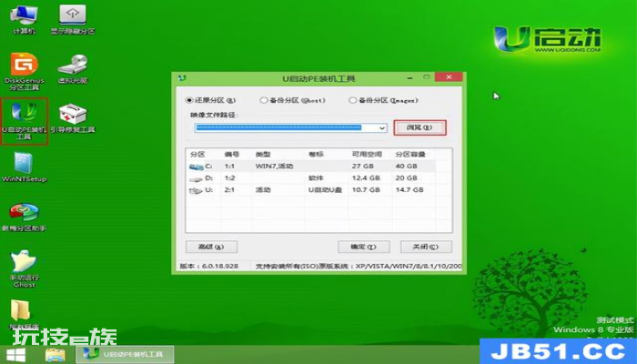Open the 引导修复工具 desktop icon
The image size is (637, 364).
pos(72,118)
